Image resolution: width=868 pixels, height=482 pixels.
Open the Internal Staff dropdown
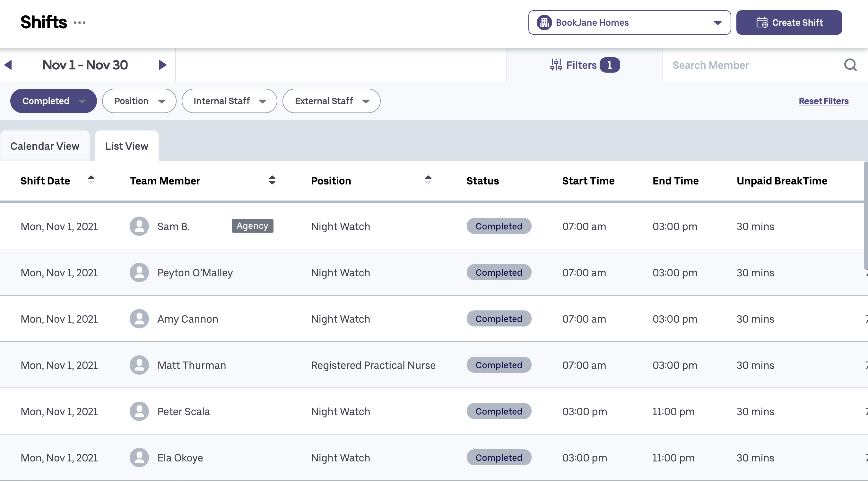click(x=229, y=101)
